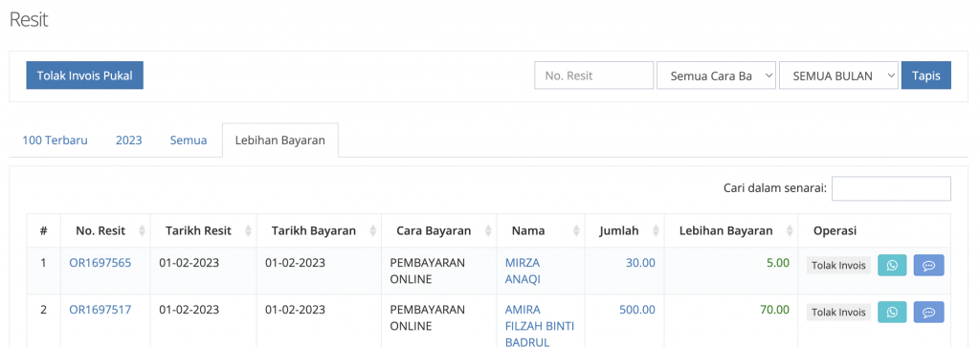Viewport: 980px width, 347px height.
Task: Sort by Nama column
Action: [576, 231]
